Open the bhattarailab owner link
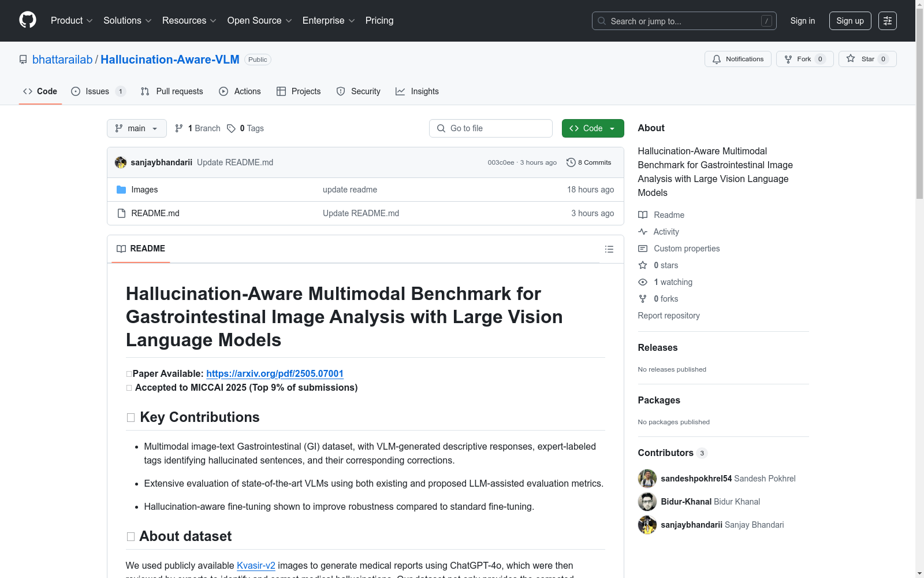The width and height of the screenshot is (924, 578). (x=62, y=60)
